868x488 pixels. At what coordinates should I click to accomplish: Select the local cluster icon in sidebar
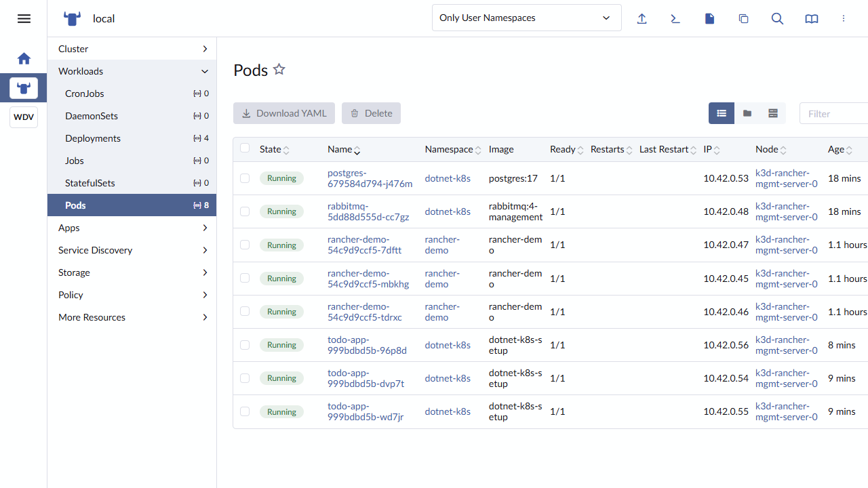24,88
